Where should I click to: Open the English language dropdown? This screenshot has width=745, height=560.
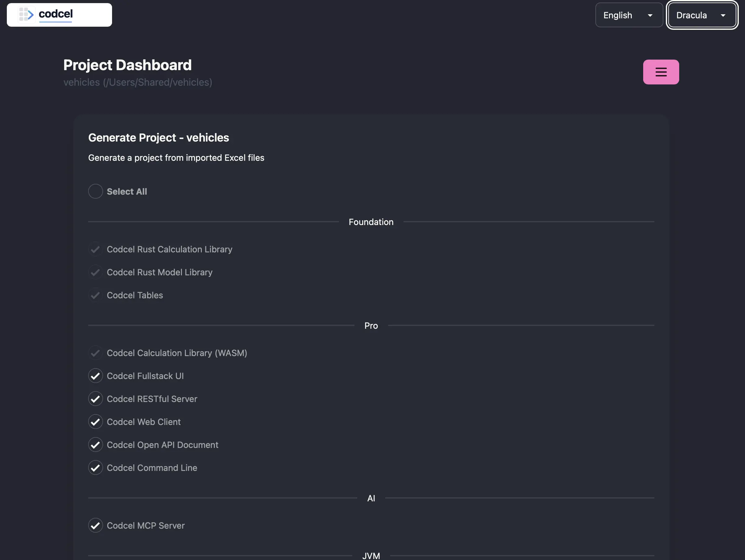629,15
